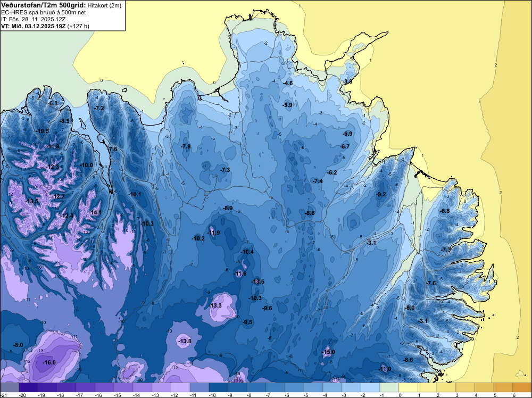Click the -6.9 temperature value
The image size is (532, 398).
347,134
